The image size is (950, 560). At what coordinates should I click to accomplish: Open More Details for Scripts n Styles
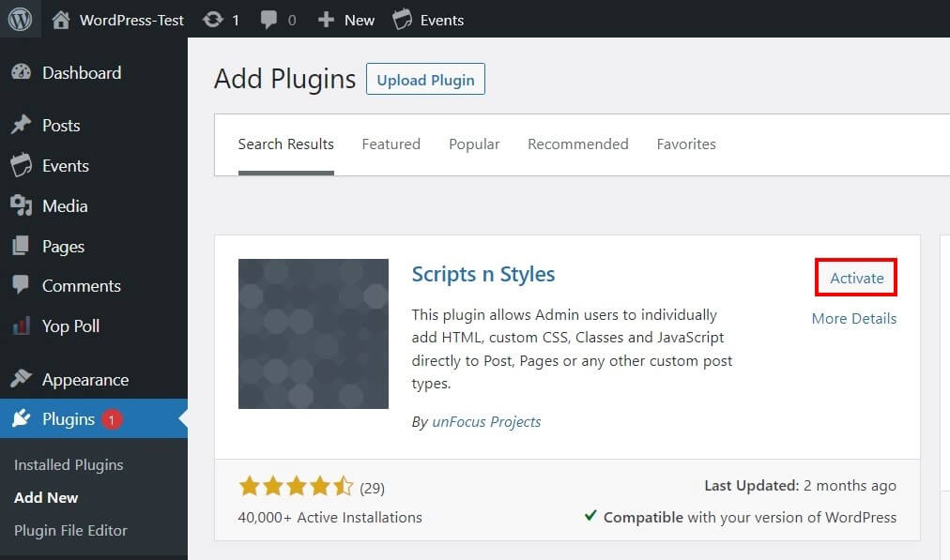tap(853, 318)
